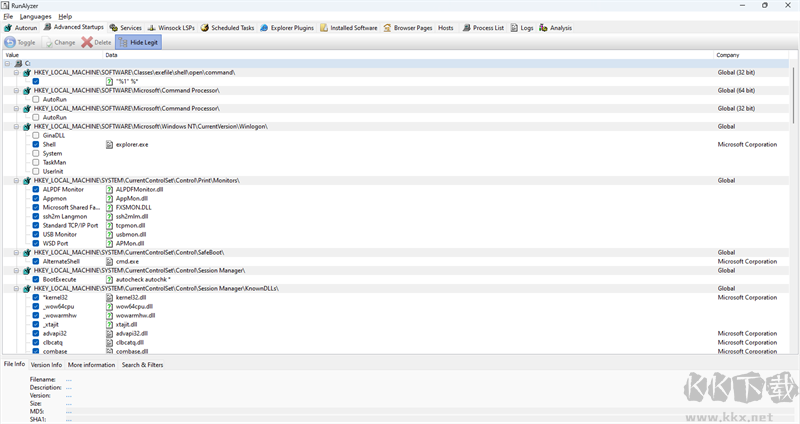Open the Autorun tab

click(21, 28)
